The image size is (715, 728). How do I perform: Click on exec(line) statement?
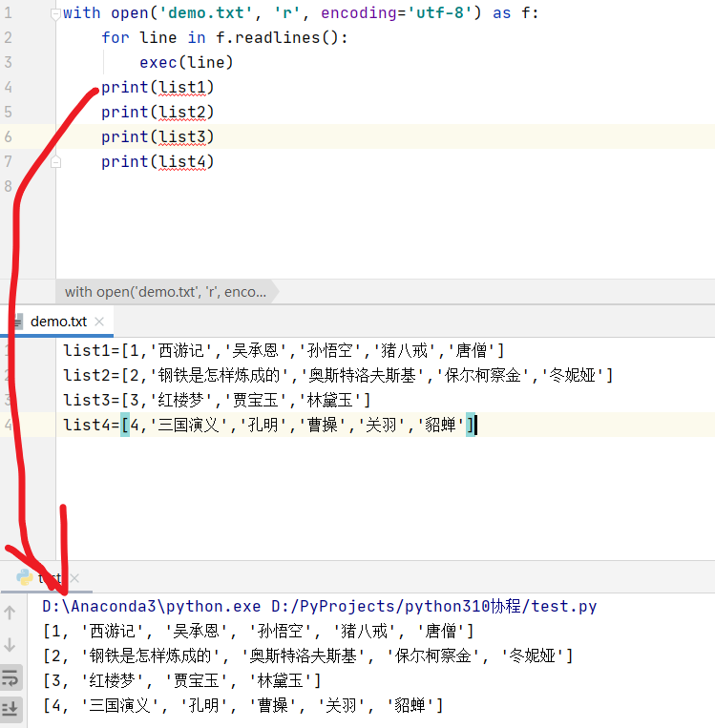186,62
